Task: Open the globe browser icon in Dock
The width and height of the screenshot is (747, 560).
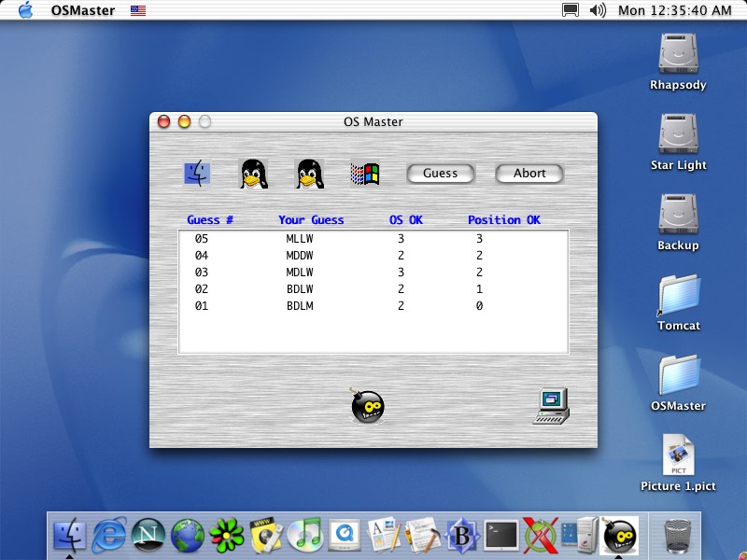Action: click(188, 535)
